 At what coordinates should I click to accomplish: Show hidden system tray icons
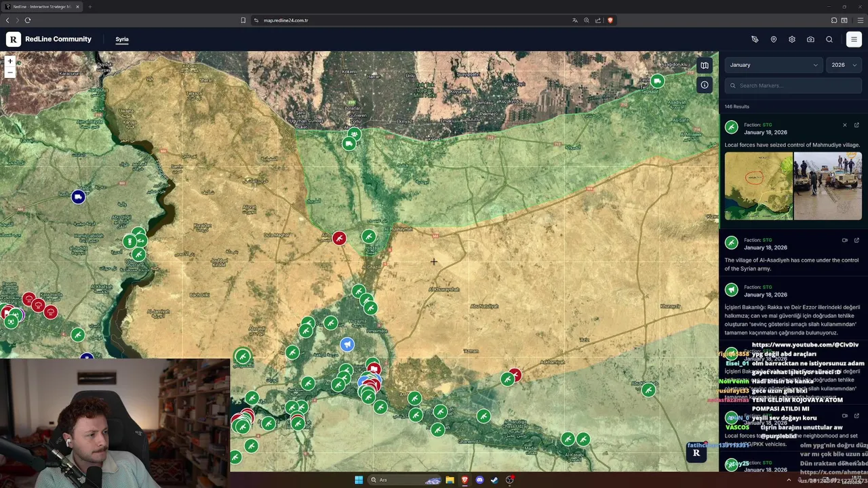pos(788,480)
